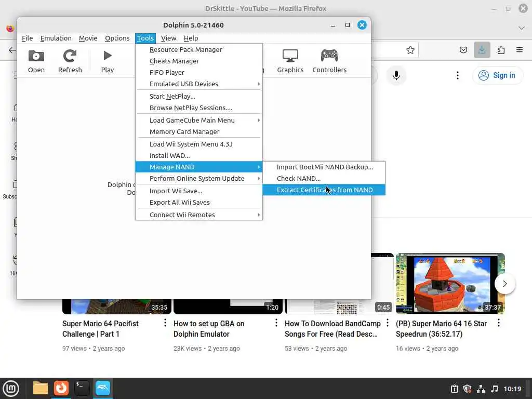Screen dimensions: 532x399
Task: Open Super Mario 64 16 Star Speedrun thumbnail
Action: point(450,283)
